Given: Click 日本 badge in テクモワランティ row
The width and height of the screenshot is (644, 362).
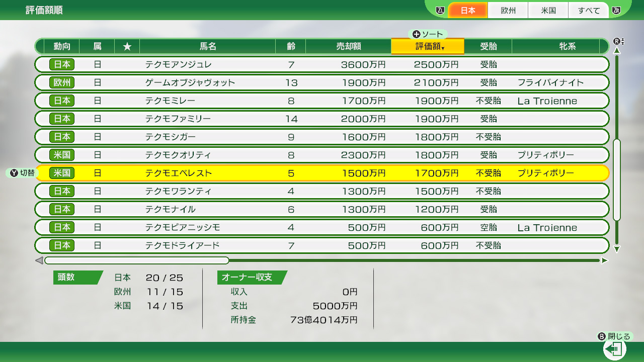Looking at the screenshot, I should pos(62,191).
